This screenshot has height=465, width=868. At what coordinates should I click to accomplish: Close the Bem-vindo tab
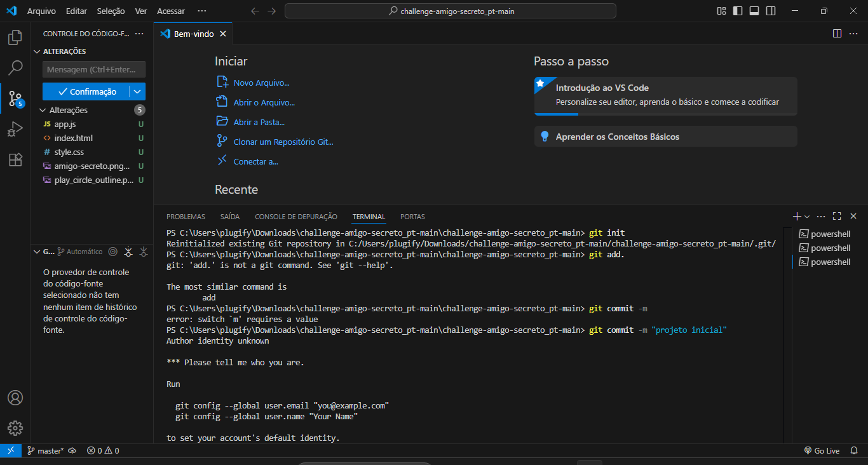click(x=223, y=34)
